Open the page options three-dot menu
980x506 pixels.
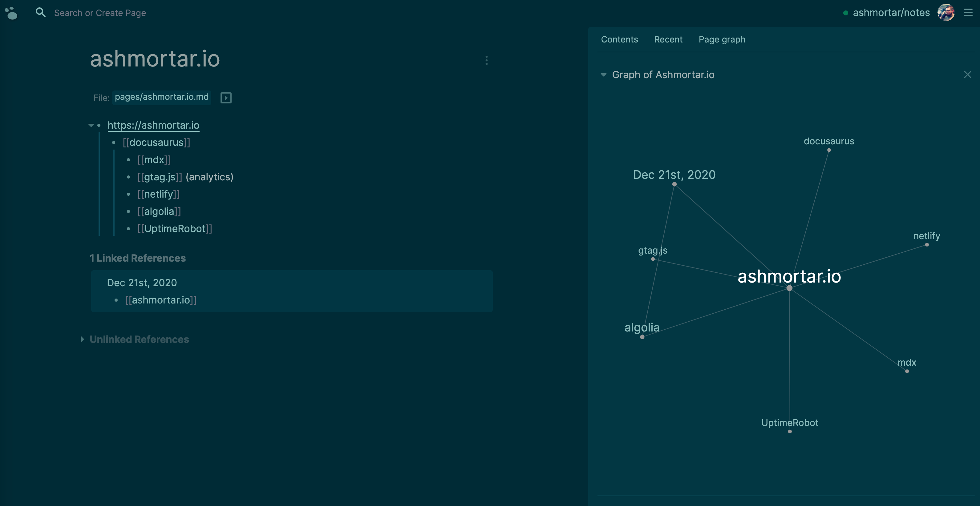coord(486,60)
